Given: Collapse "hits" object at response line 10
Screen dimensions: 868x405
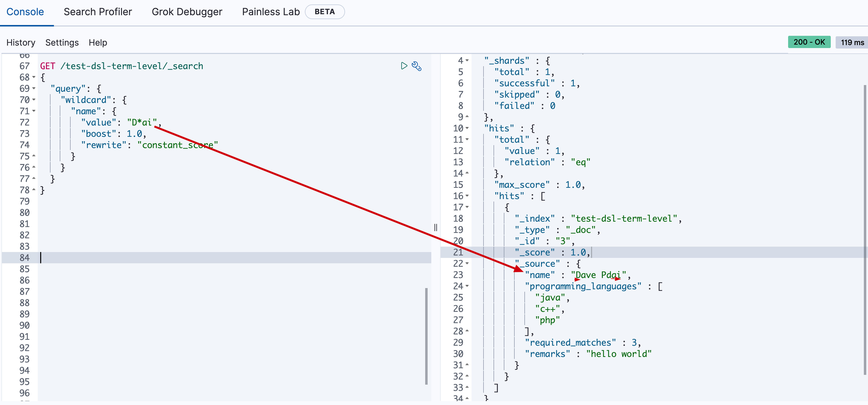Looking at the screenshot, I should click(467, 128).
